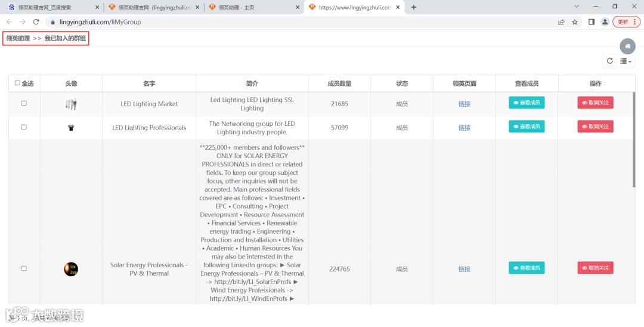Click member count 57099

tap(339, 128)
